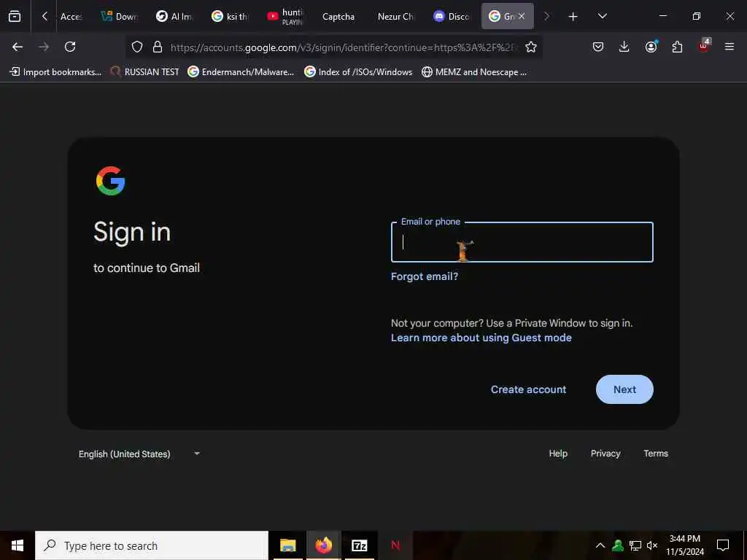Open the downloads panel
This screenshot has height=560, width=747.
click(x=624, y=47)
